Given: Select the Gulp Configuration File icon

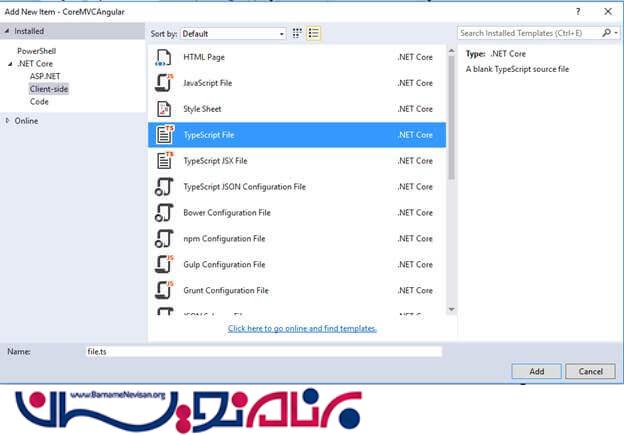Looking at the screenshot, I should tap(164, 265).
